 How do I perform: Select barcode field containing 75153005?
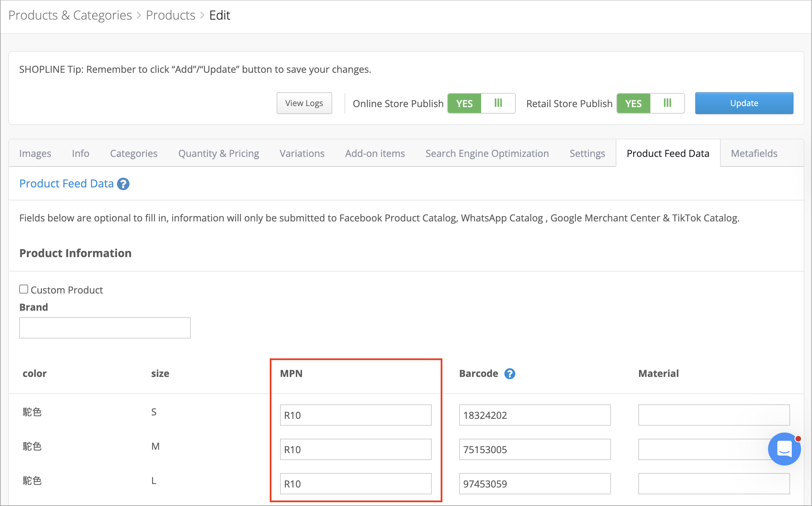coord(535,449)
